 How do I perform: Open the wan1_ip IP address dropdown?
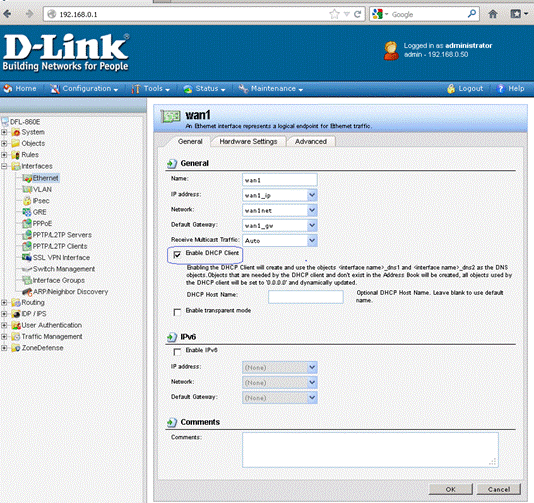(280, 195)
